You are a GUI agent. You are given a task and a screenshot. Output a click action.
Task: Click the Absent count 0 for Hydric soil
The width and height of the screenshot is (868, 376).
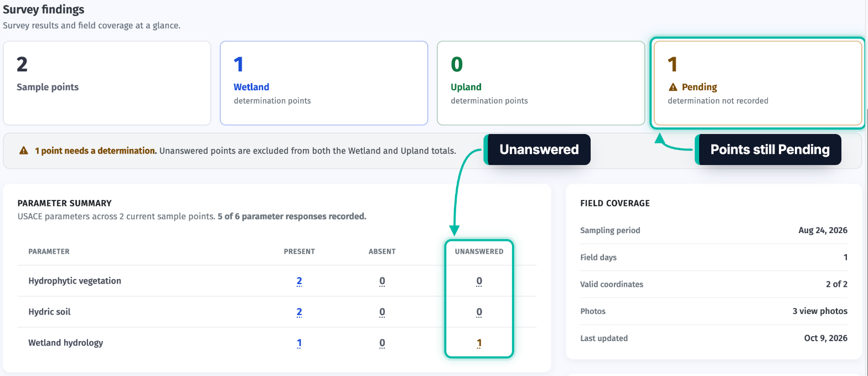coord(382,312)
